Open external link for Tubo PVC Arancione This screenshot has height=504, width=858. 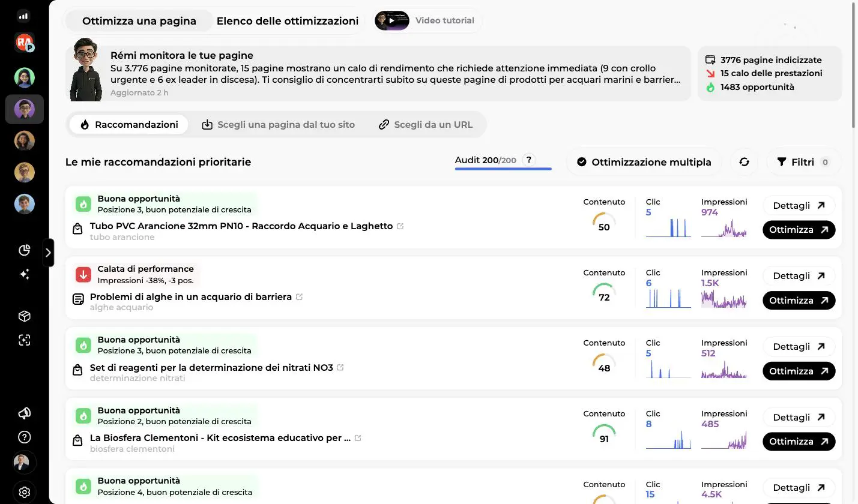(400, 226)
